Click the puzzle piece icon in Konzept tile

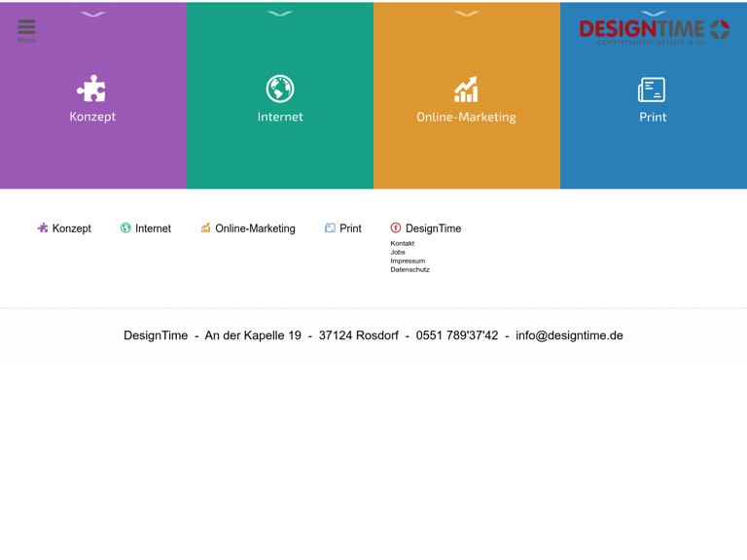91,89
